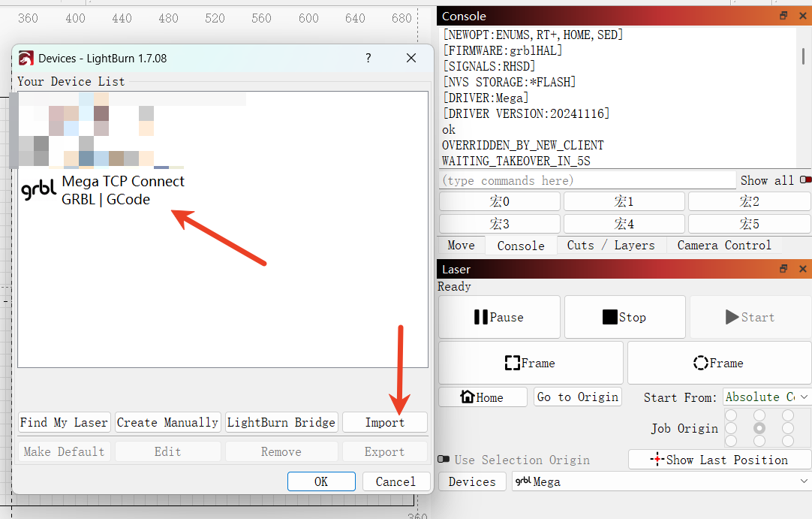This screenshot has height=519, width=812.
Task: Expand the Mega device selection dropdown
Action: pyautogui.click(x=660, y=481)
